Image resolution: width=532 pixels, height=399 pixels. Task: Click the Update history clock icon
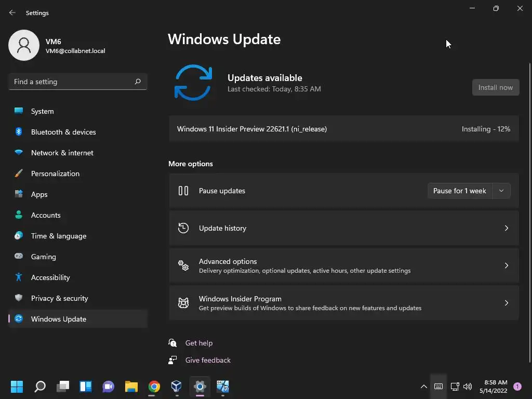point(183,228)
